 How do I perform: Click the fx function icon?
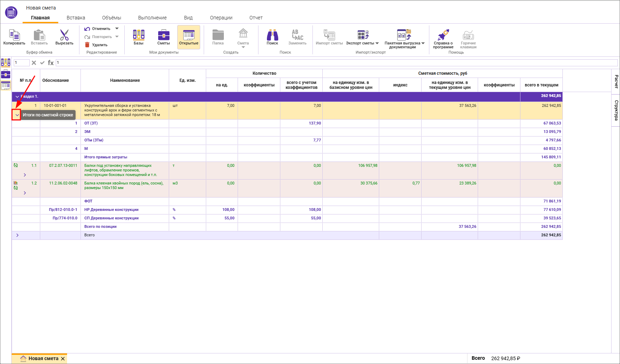point(51,63)
